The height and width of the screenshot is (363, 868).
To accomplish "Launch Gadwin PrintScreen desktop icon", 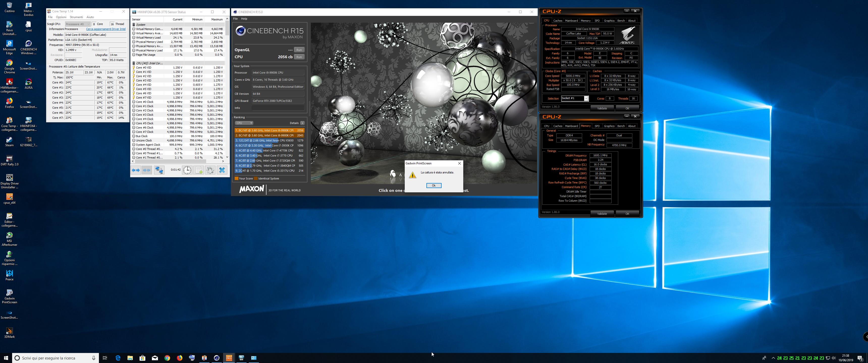I will [9, 296].
